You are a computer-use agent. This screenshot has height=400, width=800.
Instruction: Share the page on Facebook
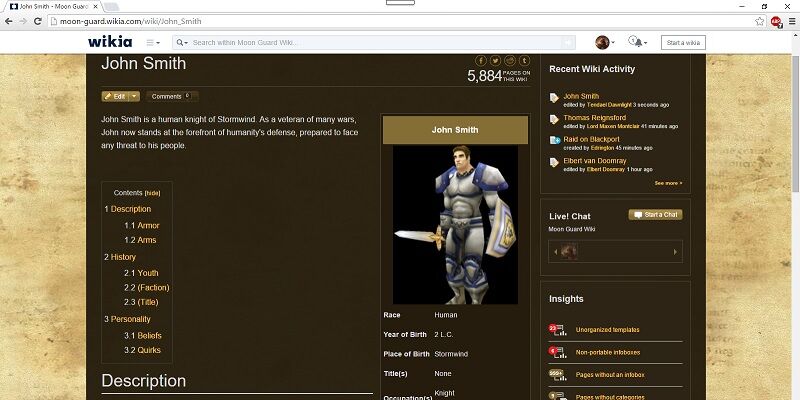(x=481, y=60)
